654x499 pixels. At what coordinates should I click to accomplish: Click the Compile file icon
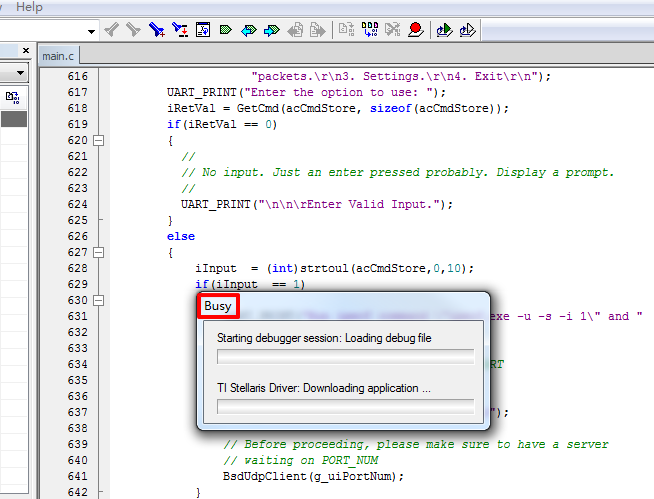347,30
